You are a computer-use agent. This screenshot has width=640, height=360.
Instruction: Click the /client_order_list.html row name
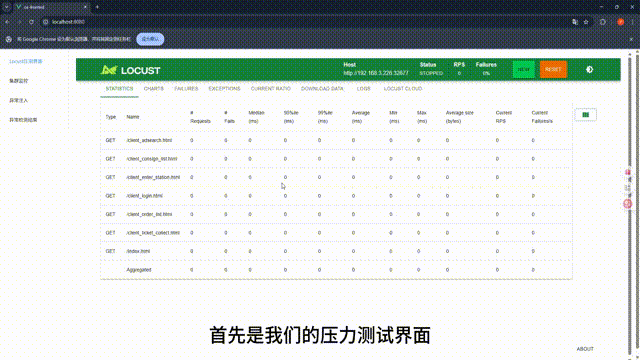(149, 214)
